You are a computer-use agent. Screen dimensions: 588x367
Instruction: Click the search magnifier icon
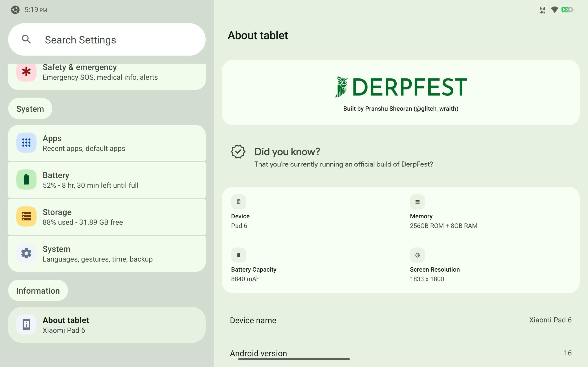(x=26, y=39)
